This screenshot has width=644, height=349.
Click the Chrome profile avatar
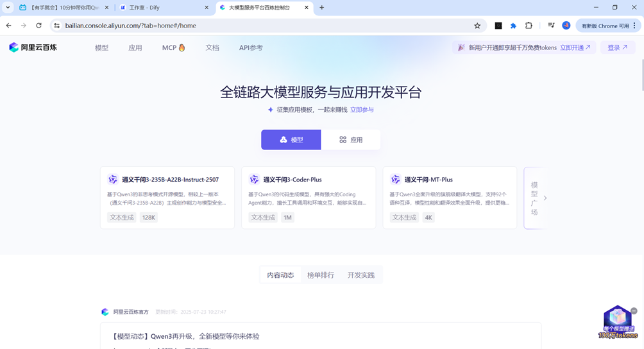click(x=566, y=26)
